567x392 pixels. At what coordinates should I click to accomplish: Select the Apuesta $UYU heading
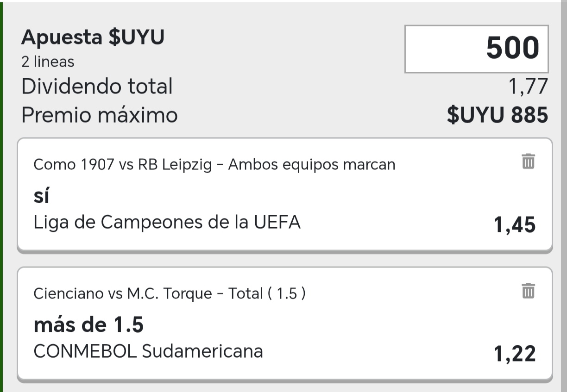point(93,37)
